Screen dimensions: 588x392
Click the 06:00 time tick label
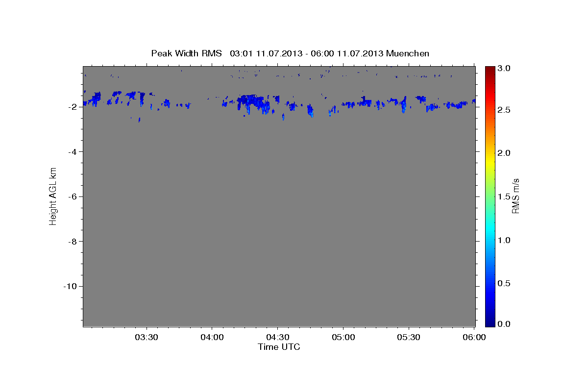click(x=474, y=338)
